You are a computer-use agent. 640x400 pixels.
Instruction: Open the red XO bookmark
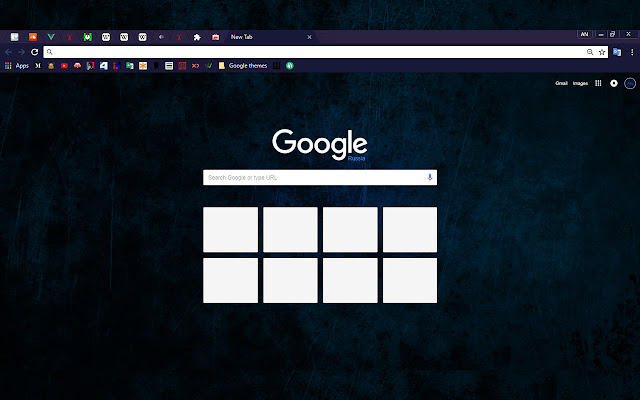(x=196, y=66)
